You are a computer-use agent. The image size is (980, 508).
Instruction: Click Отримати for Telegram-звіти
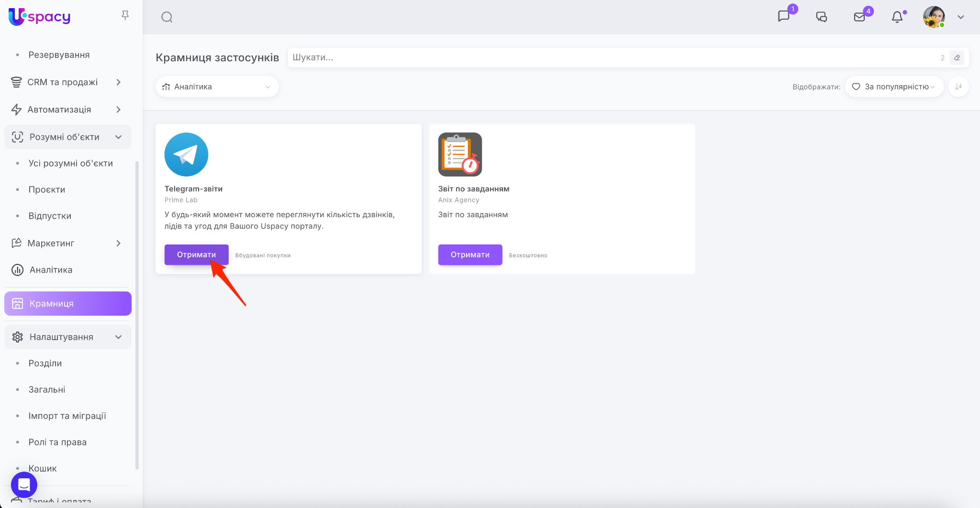pyautogui.click(x=196, y=254)
